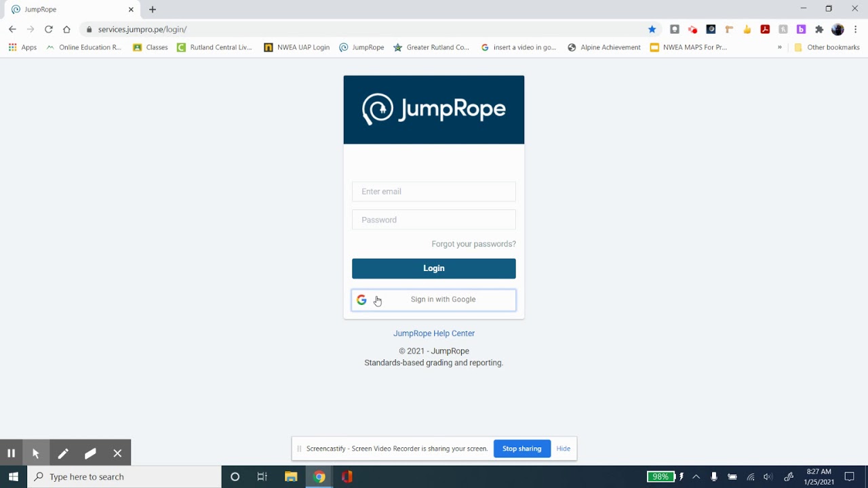Select the JumpRope browser tab
The width and height of the screenshot is (868, 488).
pyautogui.click(x=73, y=9)
